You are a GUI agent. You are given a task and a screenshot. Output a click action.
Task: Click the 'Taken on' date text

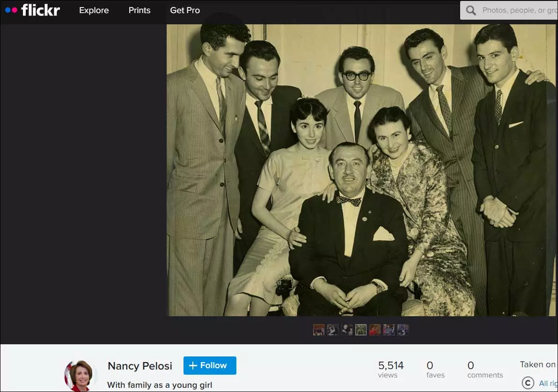coord(539,364)
